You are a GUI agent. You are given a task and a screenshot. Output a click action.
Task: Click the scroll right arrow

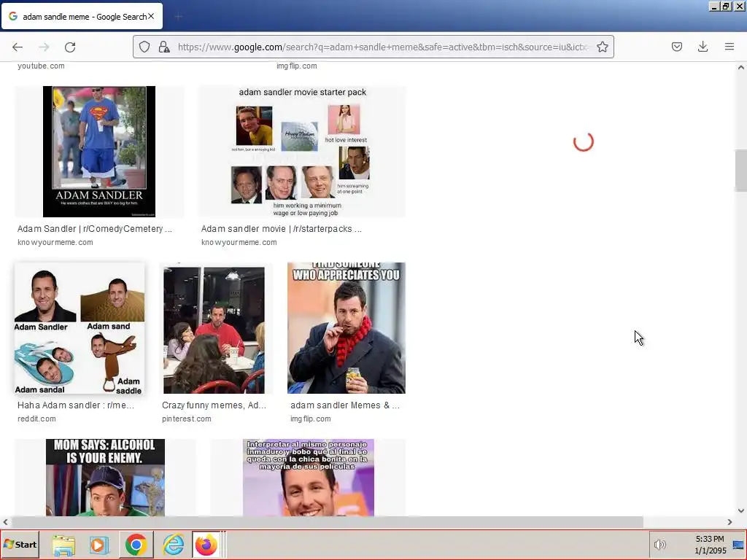pos(729,522)
